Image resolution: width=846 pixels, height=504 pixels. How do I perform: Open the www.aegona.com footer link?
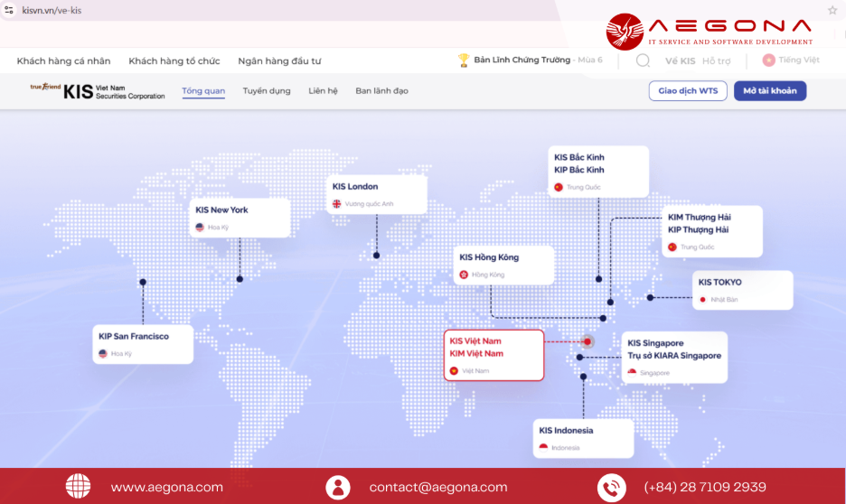coord(166,487)
